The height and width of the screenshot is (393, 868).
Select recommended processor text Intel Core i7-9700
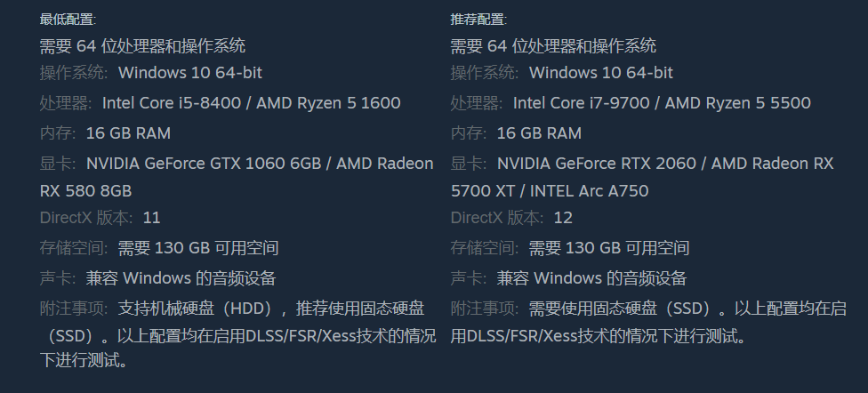(x=583, y=103)
